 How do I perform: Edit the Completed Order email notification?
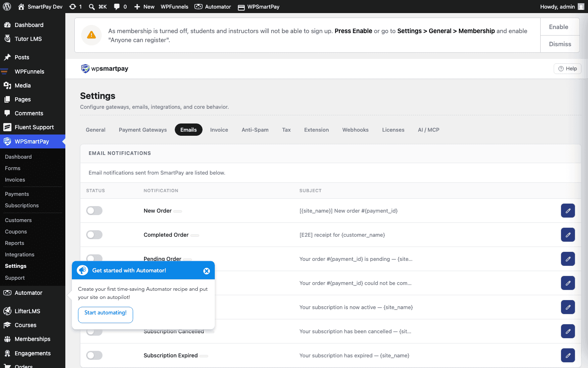pyautogui.click(x=568, y=235)
